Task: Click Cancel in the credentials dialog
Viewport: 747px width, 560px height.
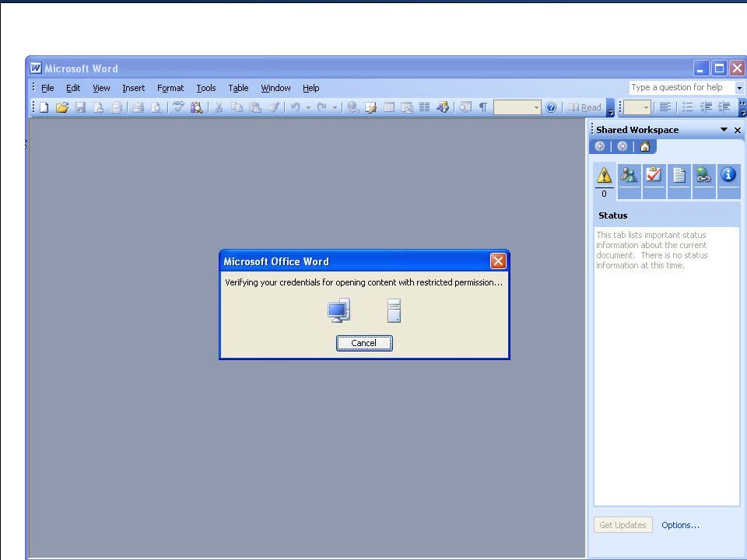Action: click(364, 343)
